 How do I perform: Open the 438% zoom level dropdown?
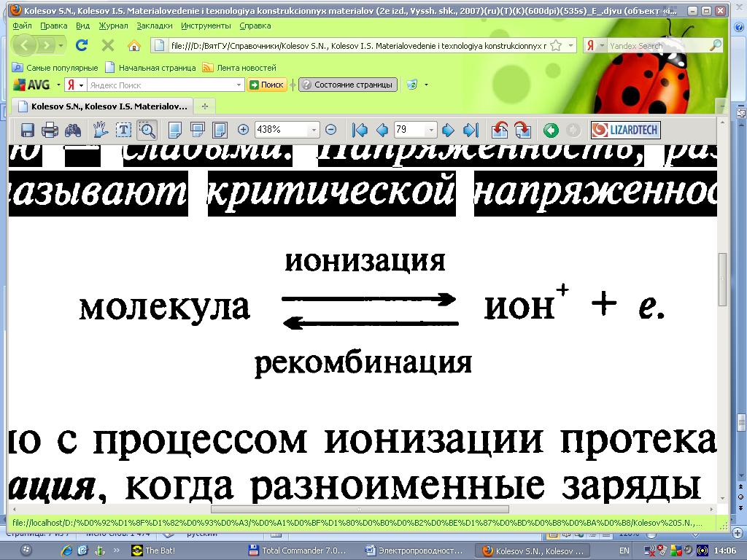(x=314, y=130)
